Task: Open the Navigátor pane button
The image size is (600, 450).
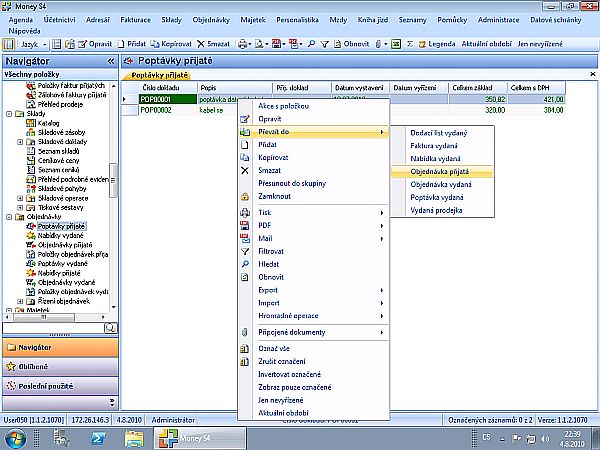Action: (60, 347)
